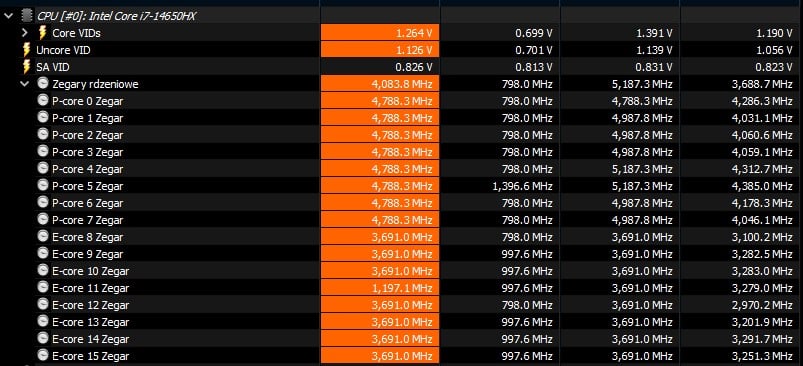Click the clock icon beside Zegary rdzeniowe

point(43,83)
